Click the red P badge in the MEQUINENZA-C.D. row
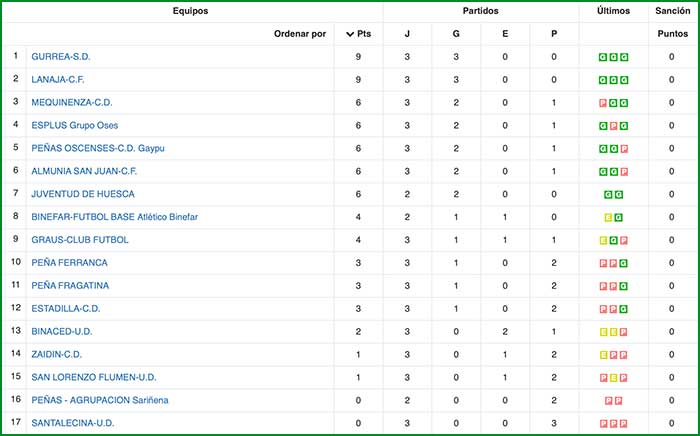The height and width of the screenshot is (436, 700). [x=603, y=103]
